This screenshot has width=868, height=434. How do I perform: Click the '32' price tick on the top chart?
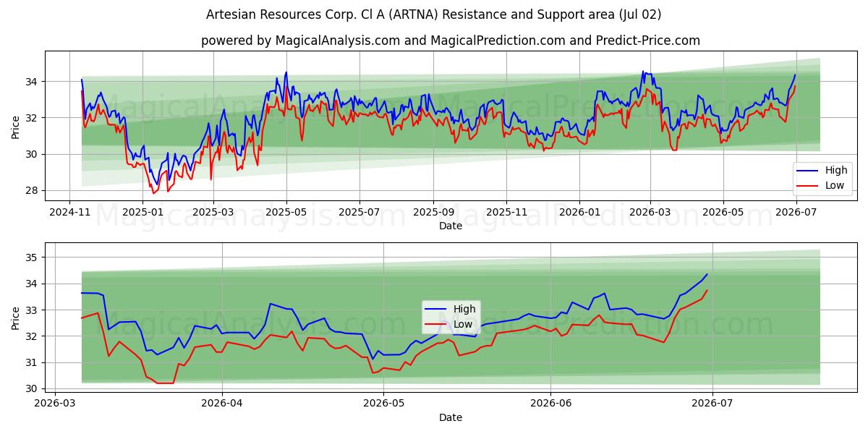pos(33,118)
